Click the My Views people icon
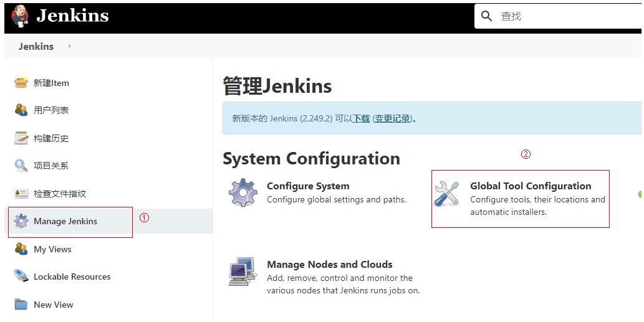644x322 pixels. 21,249
